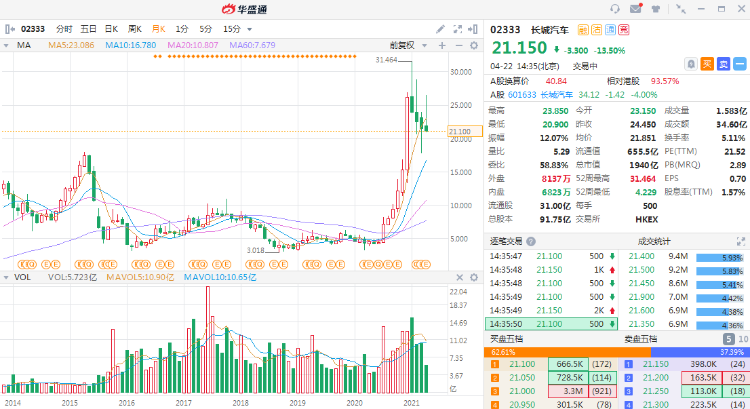Select the 月K monthly chart tab
Screen dimensions: 750x409
pyautogui.click(x=158, y=29)
